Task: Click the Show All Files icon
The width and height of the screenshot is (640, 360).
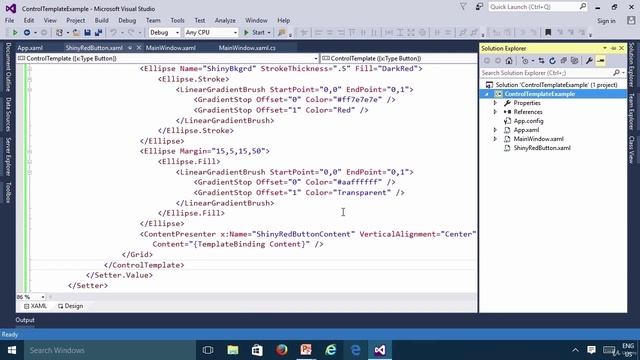Action: (574, 61)
